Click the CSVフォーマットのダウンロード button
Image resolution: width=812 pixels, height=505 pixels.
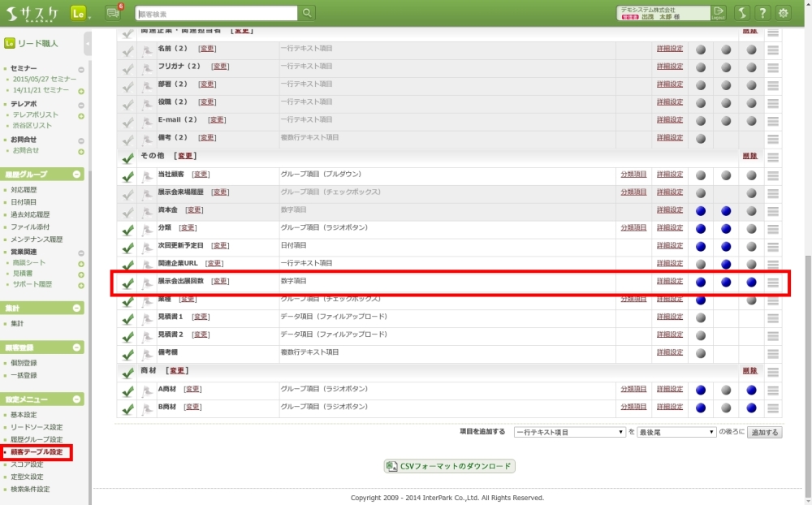(449, 467)
